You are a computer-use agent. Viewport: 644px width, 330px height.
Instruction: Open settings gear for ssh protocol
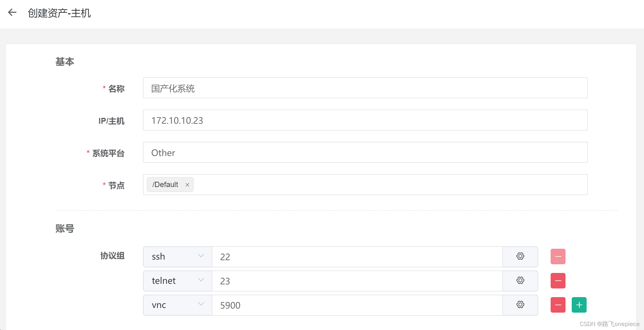pyautogui.click(x=520, y=256)
